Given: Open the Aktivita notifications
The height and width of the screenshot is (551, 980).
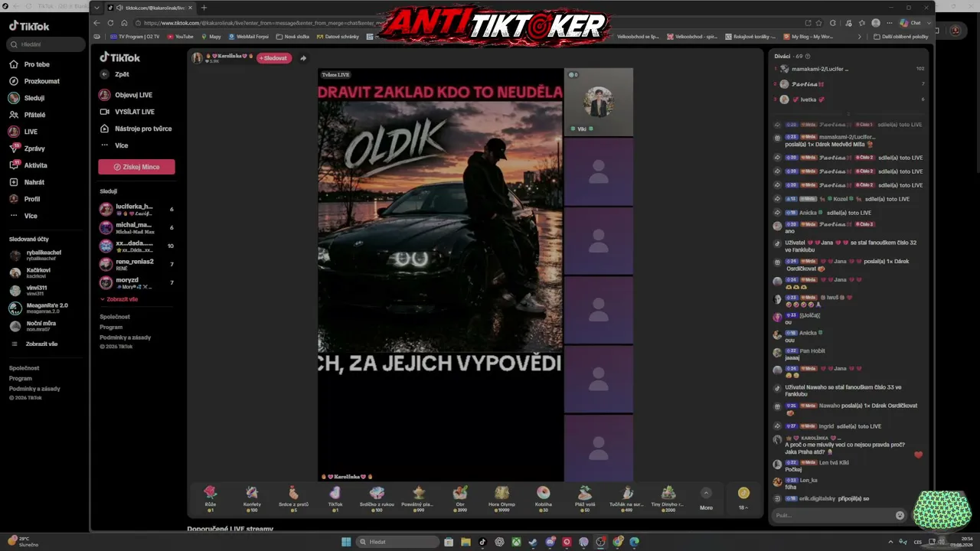Looking at the screenshot, I should click(28, 165).
